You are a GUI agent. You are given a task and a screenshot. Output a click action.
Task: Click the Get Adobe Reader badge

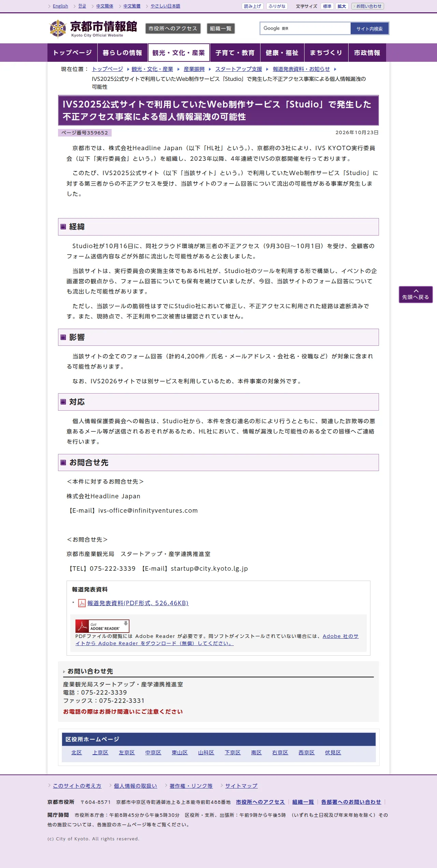102,626
